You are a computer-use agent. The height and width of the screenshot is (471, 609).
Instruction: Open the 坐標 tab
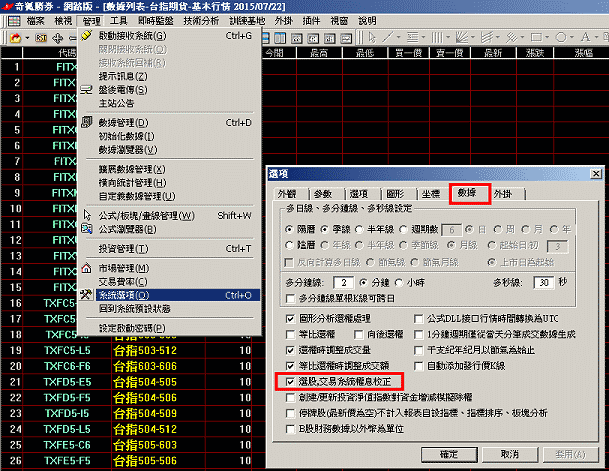pos(431,192)
